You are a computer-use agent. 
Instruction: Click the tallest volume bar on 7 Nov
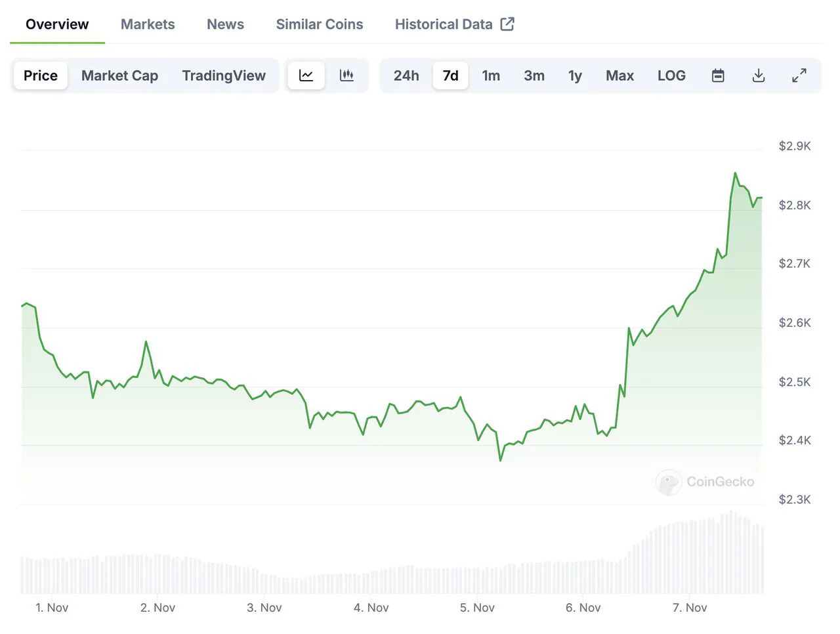coord(731,553)
